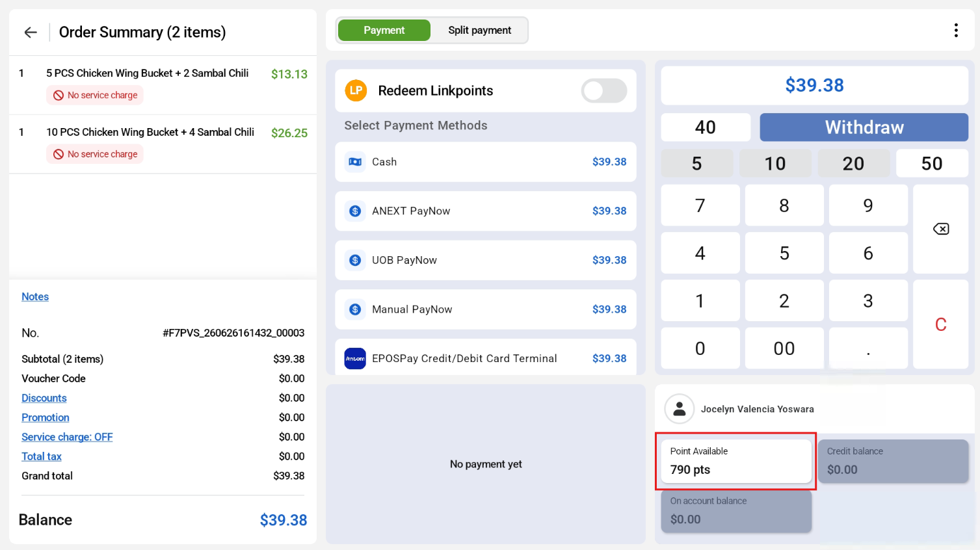Select the Credit balance card
980x550 pixels.
pyautogui.click(x=893, y=461)
